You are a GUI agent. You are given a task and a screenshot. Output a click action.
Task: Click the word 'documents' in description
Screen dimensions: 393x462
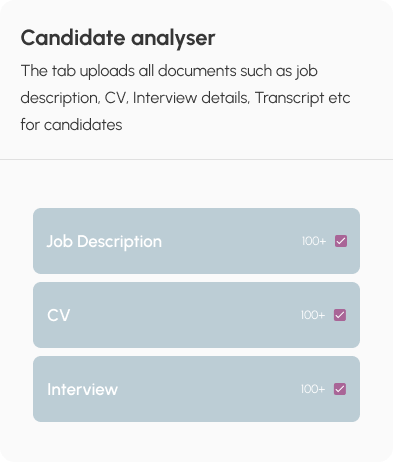197,71
